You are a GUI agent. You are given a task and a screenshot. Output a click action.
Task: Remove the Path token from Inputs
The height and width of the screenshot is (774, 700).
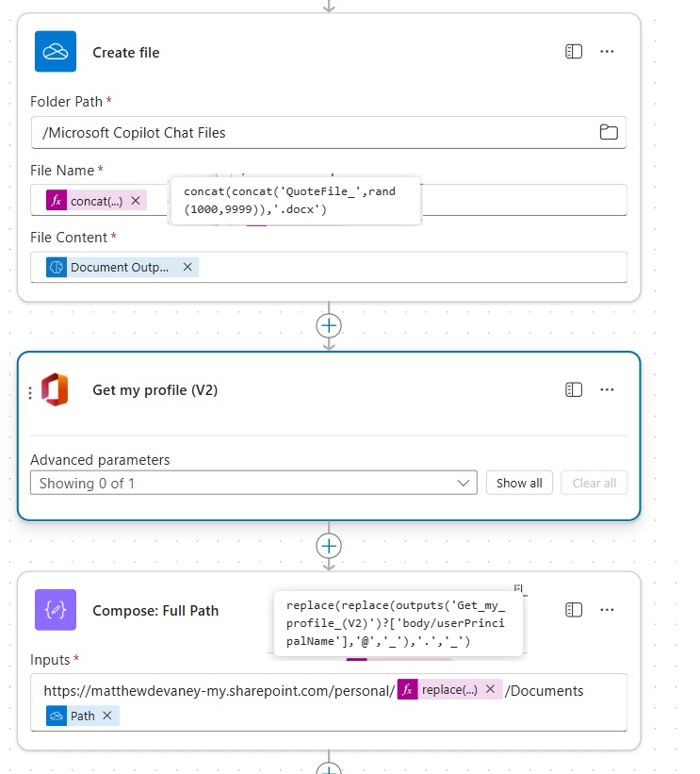107,716
